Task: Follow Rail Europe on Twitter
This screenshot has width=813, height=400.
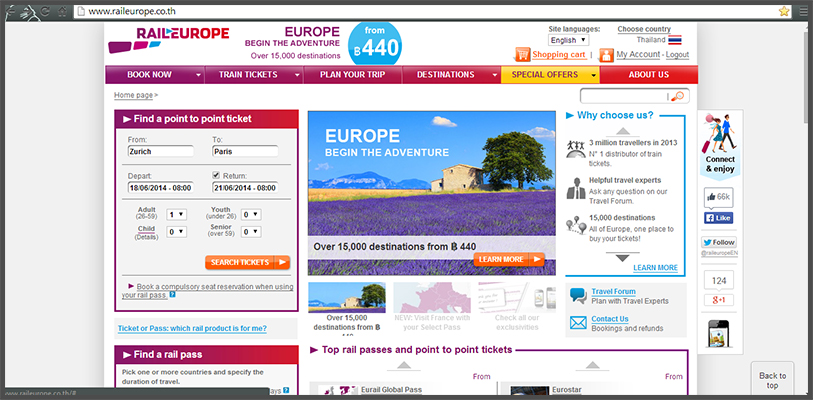Action: 719,242
